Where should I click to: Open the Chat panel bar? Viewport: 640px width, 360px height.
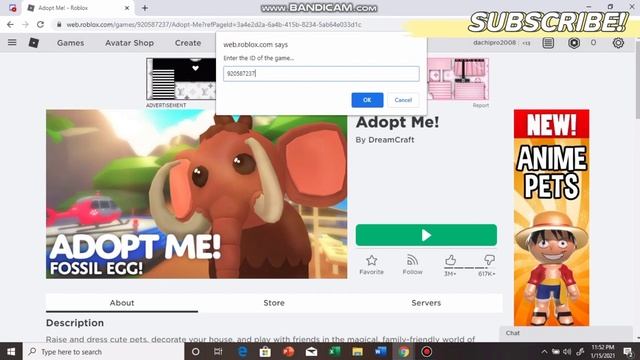click(566, 333)
